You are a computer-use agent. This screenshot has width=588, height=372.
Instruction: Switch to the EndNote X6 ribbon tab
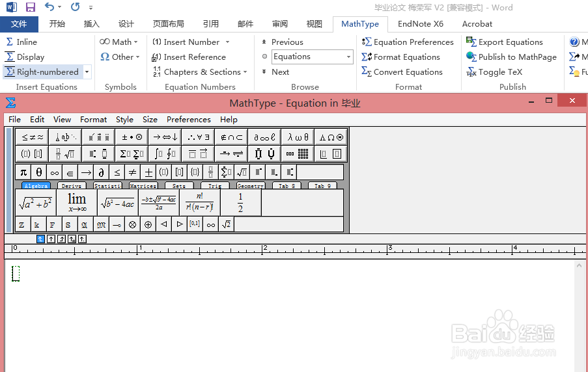pyautogui.click(x=421, y=24)
